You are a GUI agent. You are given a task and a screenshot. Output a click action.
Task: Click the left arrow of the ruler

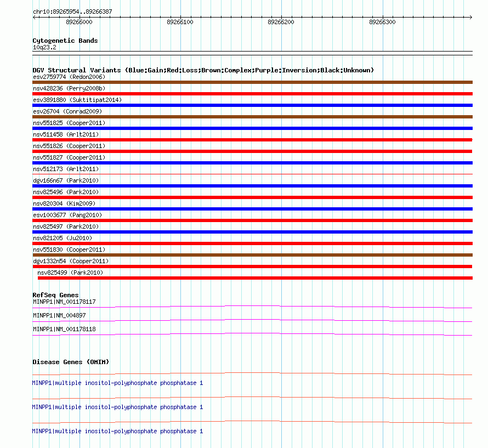pyautogui.click(x=35, y=18)
